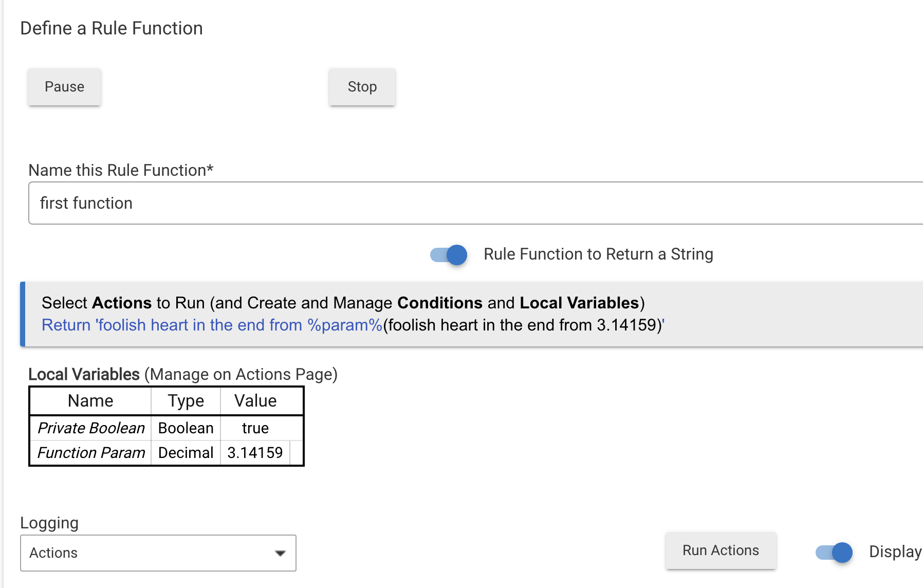Click the Decimal type cell
Viewport: 923px width, 588px height.
click(x=186, y=453)
